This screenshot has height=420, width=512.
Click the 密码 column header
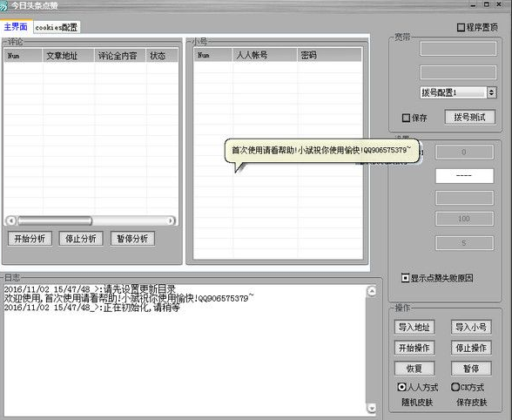point(330,55)
